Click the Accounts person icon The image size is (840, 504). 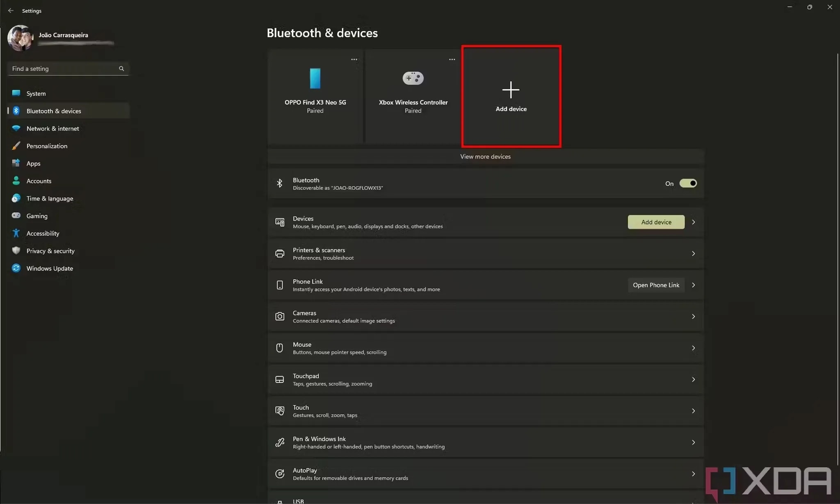[16, 180]
